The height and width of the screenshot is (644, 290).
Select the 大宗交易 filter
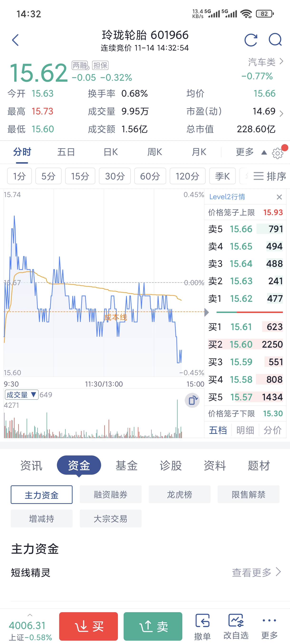110,519
